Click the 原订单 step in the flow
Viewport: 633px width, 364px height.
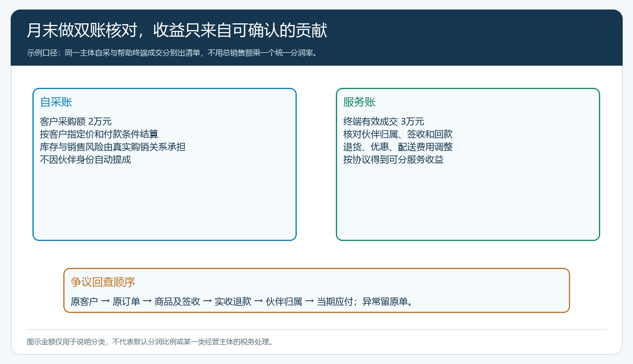126,301
